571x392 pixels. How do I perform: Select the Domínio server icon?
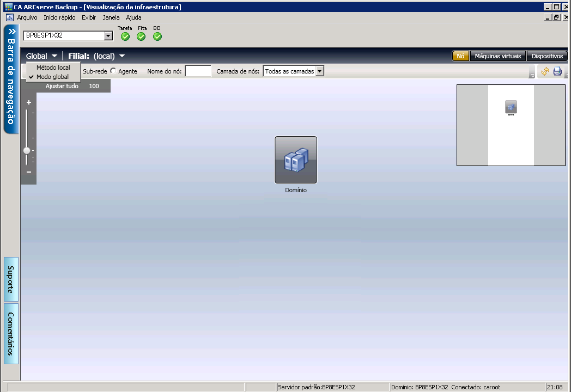click(296, 160)
